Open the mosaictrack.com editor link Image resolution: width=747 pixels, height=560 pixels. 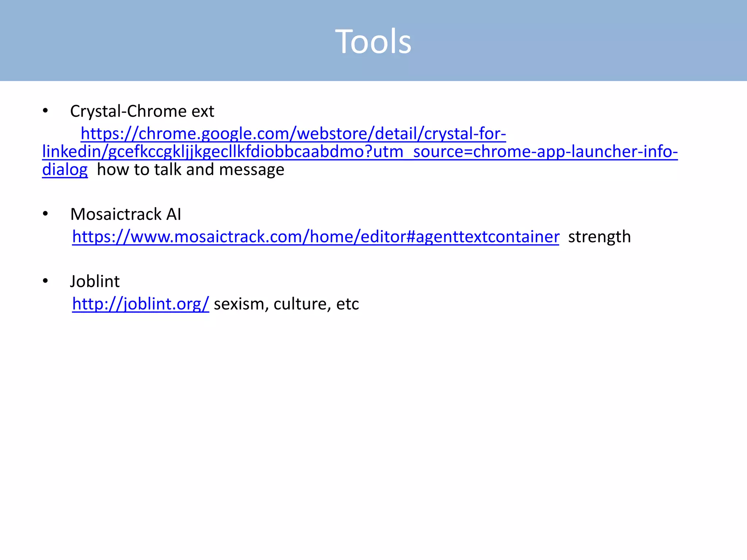316,237
